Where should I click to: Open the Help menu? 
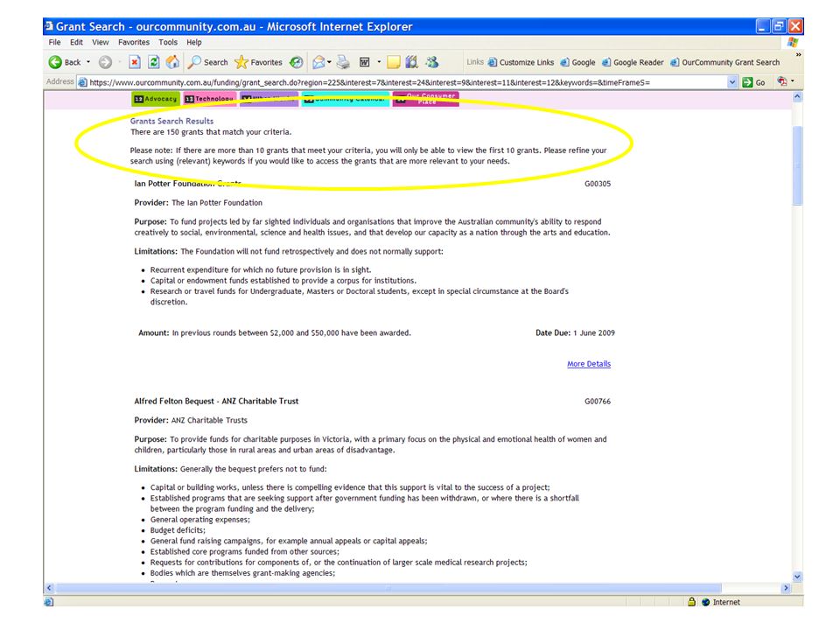pos(194,42)
